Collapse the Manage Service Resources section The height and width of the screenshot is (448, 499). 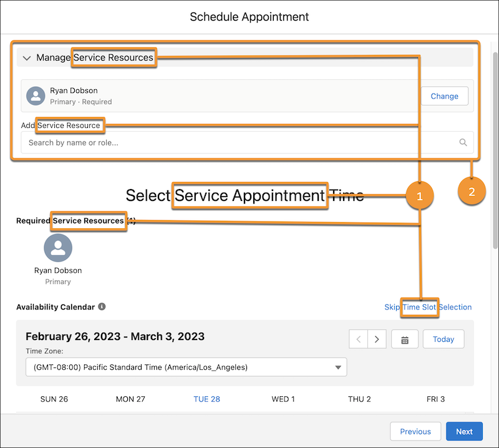coord(26,57)
